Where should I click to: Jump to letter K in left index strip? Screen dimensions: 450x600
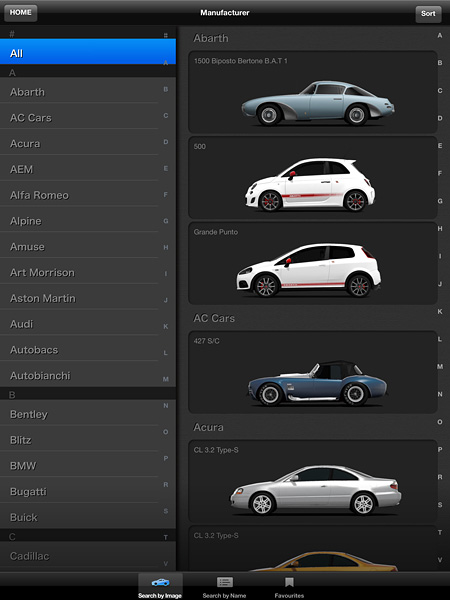click(166, 326)
